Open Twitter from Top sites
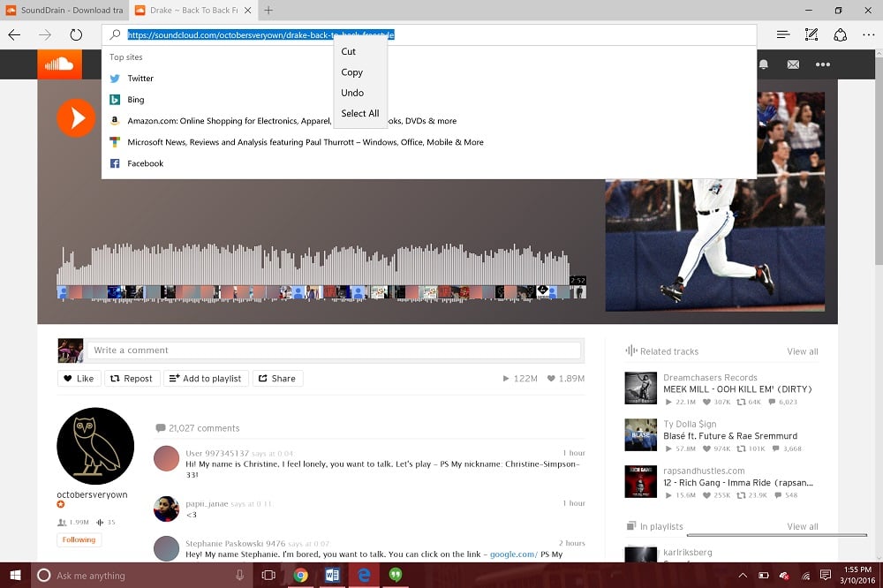883x588 pixels. click(428, 79)
